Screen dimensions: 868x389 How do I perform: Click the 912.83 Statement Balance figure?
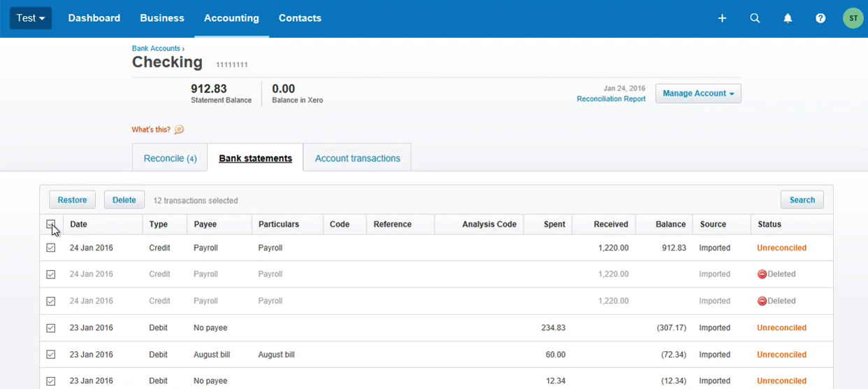[x=209, y=89]
